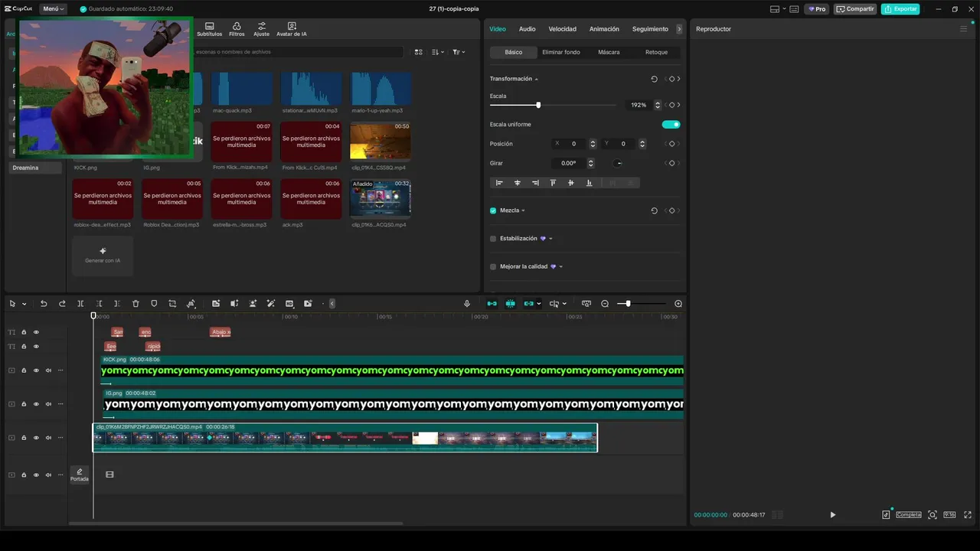Image resolution: width=980 pixels, height=551 pixels.
Task: Hide the top text track
Action: (x=36, y=332)
